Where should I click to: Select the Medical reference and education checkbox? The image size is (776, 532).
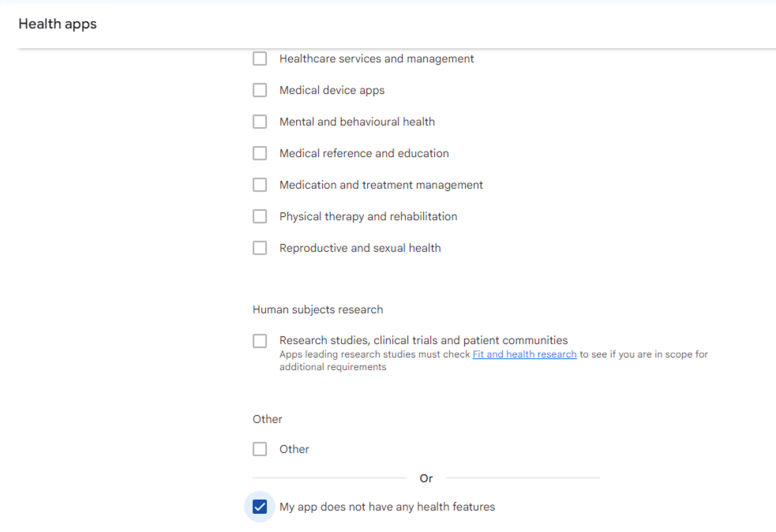(260, 153)
